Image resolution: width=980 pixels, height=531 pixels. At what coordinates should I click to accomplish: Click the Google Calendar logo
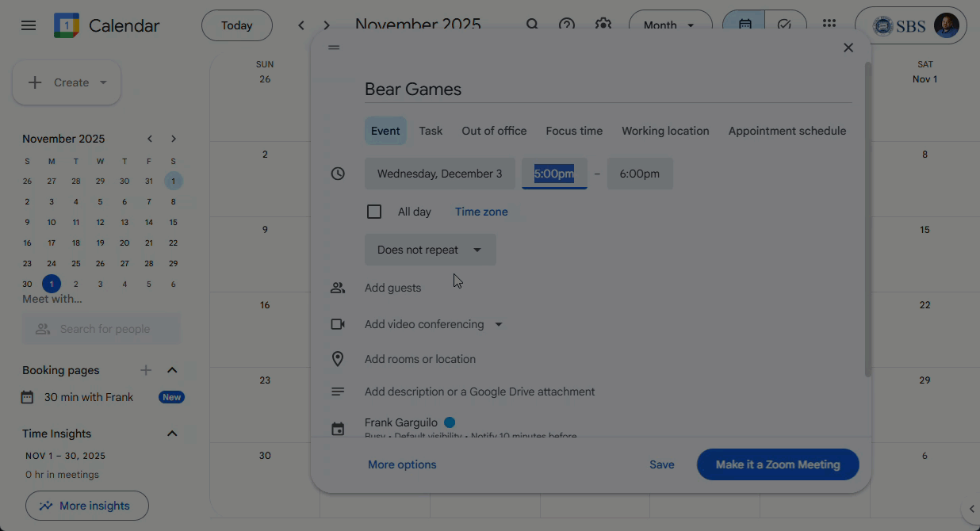67,25
